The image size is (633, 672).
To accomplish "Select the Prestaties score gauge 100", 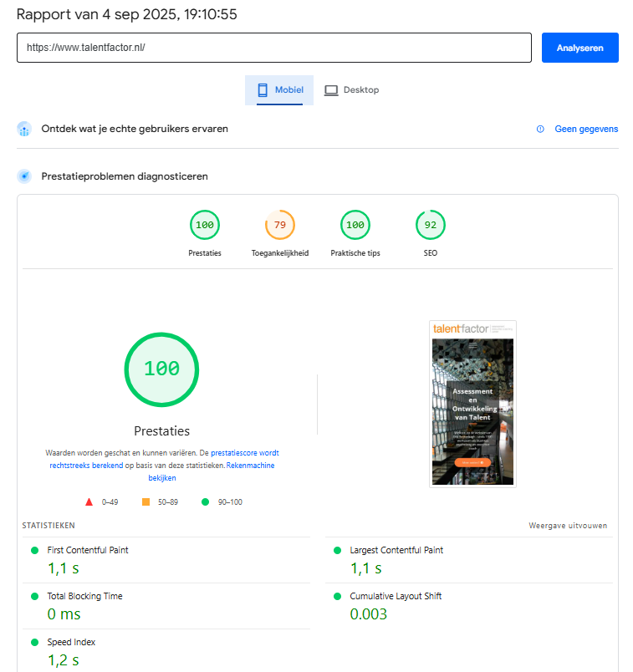I will coord(205,225).
